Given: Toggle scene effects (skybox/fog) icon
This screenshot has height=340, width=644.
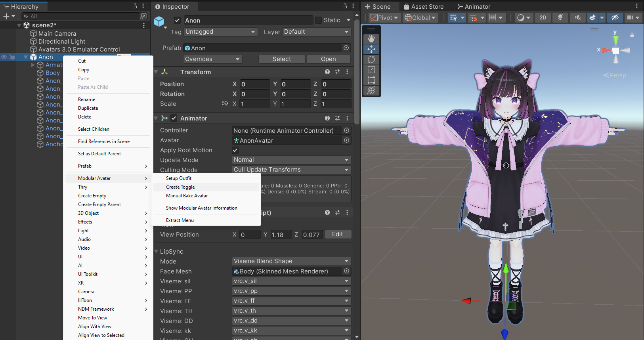Looking at the screenshot, I should 592,17.
